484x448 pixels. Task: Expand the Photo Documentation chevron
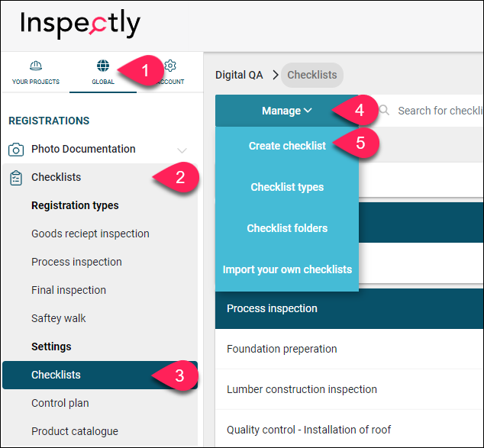(182, 150)
